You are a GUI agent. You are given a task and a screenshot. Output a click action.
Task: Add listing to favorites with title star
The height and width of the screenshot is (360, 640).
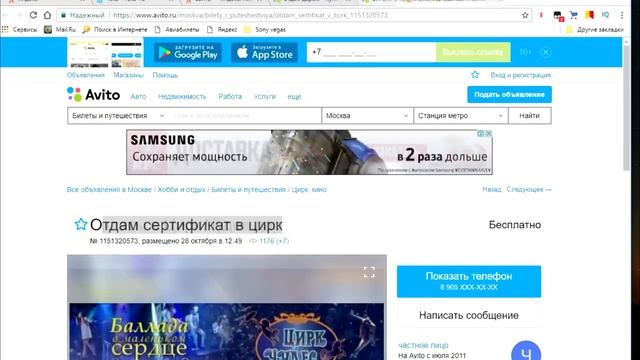tap(80, 224)
